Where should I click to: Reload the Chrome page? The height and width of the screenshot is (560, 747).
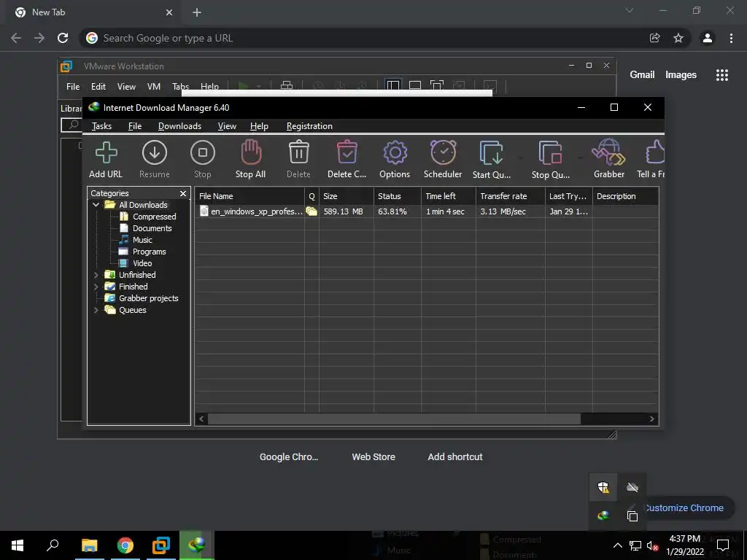click(x=63, y=38)
